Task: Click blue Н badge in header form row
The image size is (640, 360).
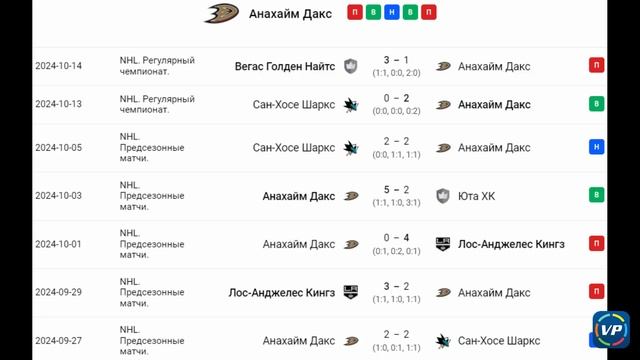Action: 392,12
